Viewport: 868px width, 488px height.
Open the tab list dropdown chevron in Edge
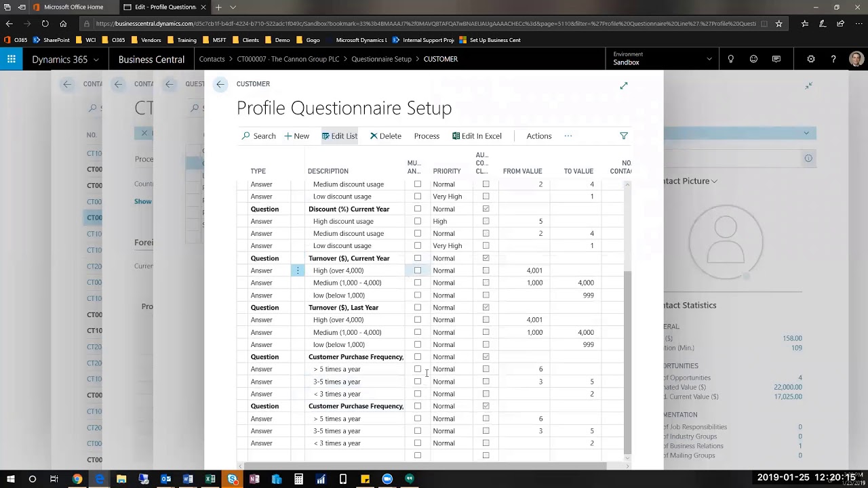pyautogui.click(x=233, y=7)
